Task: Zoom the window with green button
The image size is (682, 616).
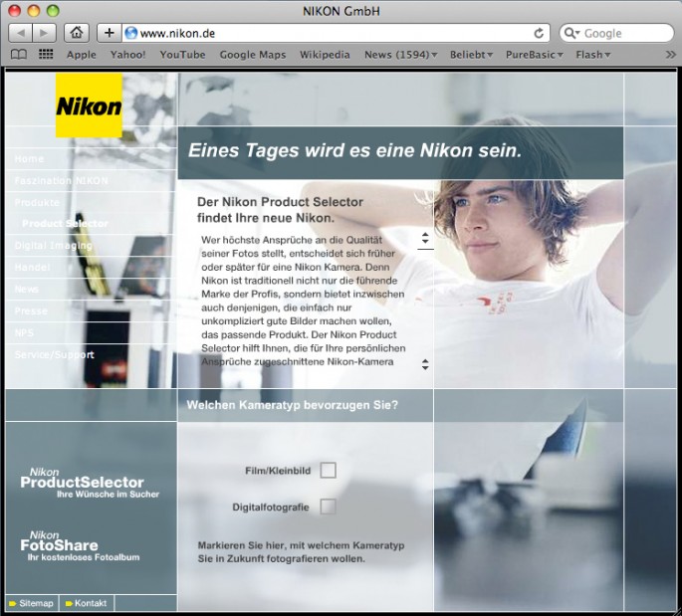Action: [x=53, y=10]
